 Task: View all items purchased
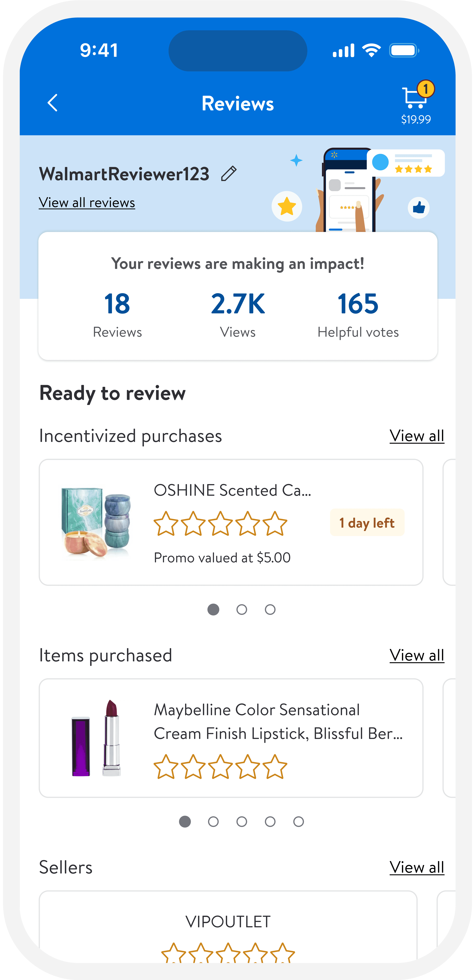[417, 656]
